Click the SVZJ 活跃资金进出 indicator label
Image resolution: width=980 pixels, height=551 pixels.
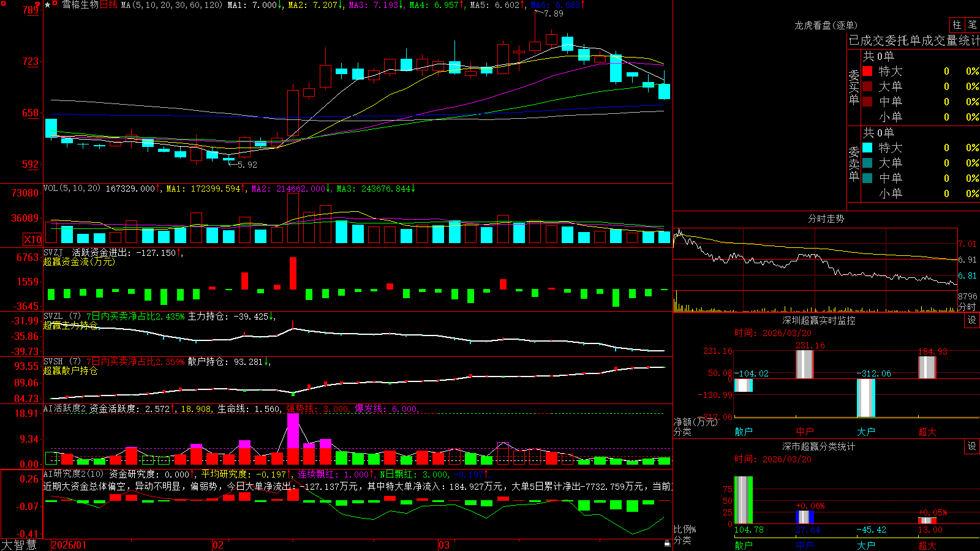pyautogui.click(x=88, y=252)
